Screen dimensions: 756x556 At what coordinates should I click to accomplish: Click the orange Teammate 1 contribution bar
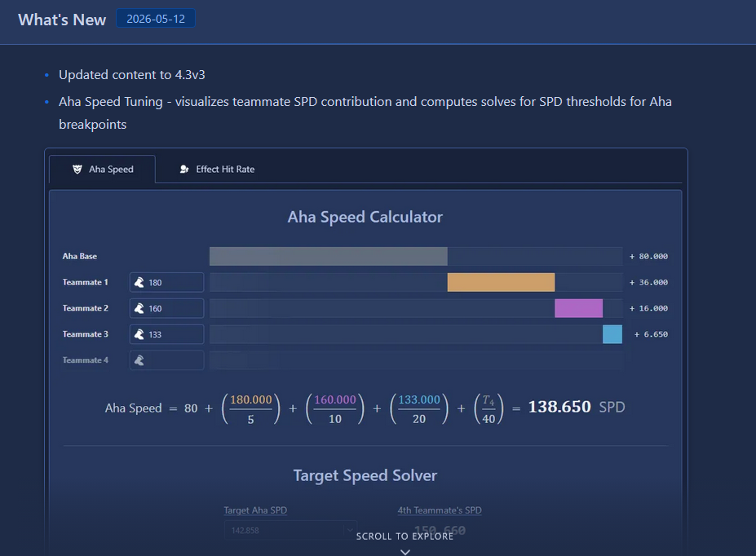[x=501, y=282]
